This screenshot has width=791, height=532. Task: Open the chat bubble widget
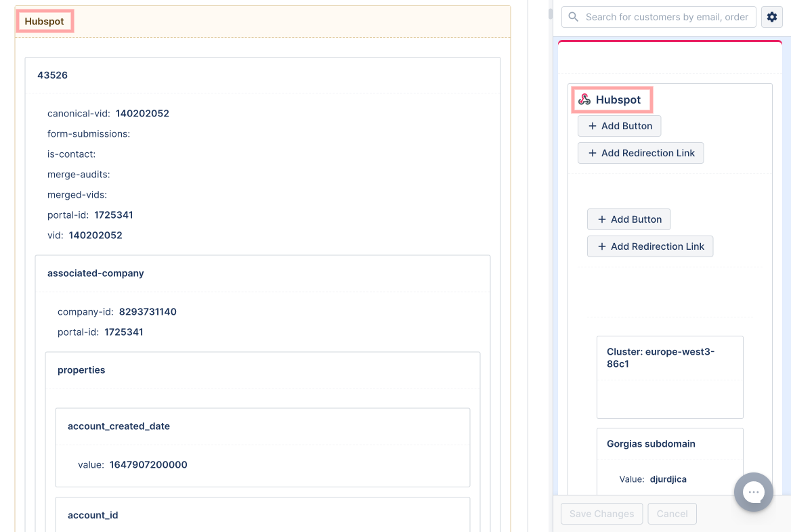point(753,491)
